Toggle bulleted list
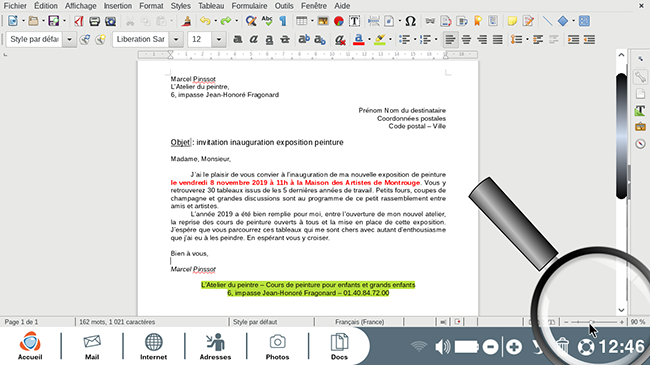The height and width of the screenshot is (365, 650). pyautogui.click(x=404, y=39)
